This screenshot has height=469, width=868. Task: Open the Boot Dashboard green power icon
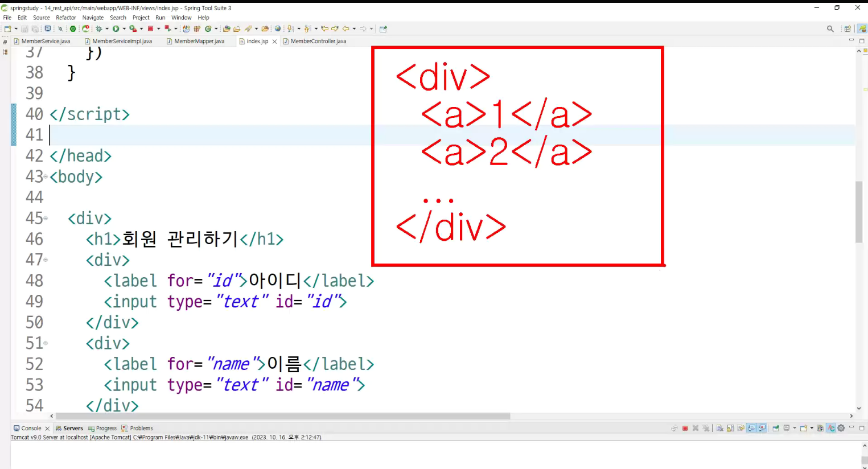[73, 28]
